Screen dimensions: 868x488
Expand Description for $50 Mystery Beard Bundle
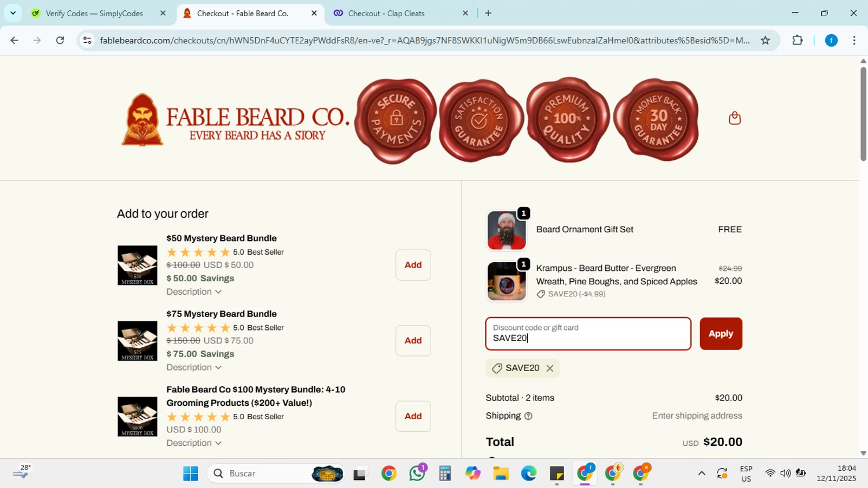194,292
